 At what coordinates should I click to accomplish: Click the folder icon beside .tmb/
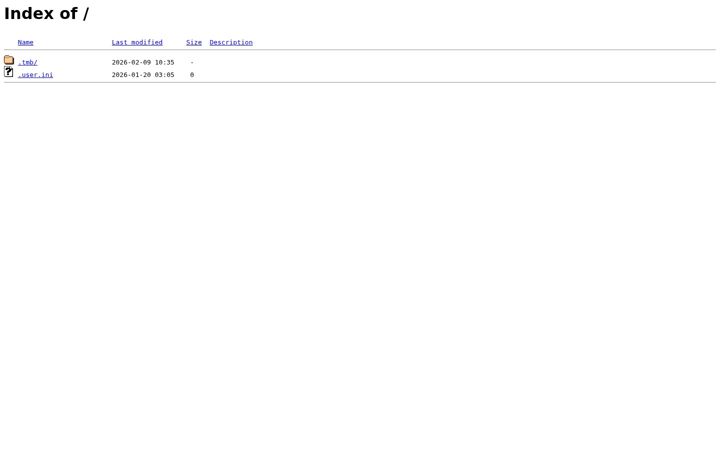9,60
